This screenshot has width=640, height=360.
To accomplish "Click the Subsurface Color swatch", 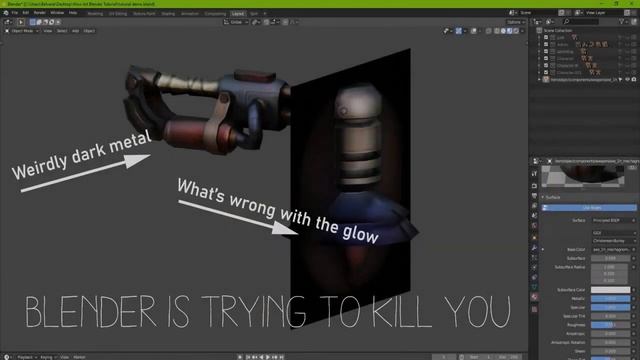I will click(x=611, y=290).
